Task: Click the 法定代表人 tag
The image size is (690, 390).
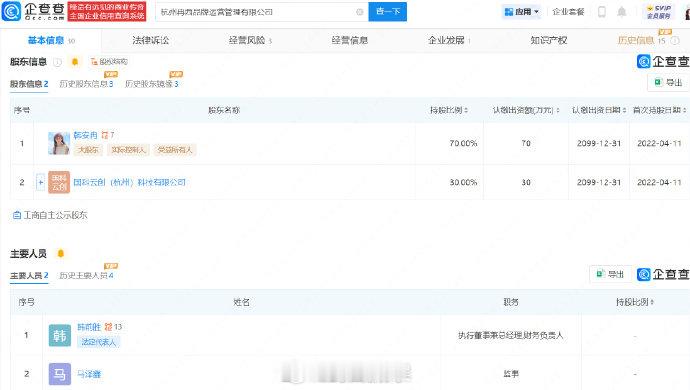Action: pyautogui.click(x=99, y=342)
